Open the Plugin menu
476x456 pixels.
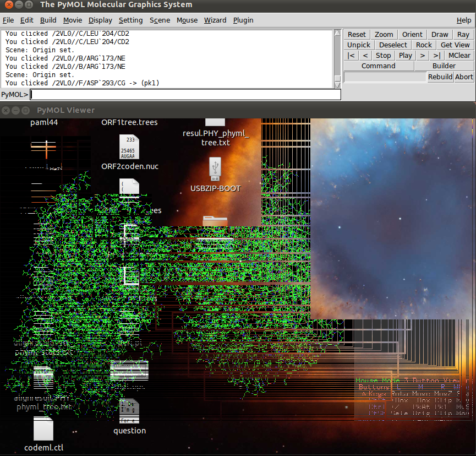click(243, 20)
